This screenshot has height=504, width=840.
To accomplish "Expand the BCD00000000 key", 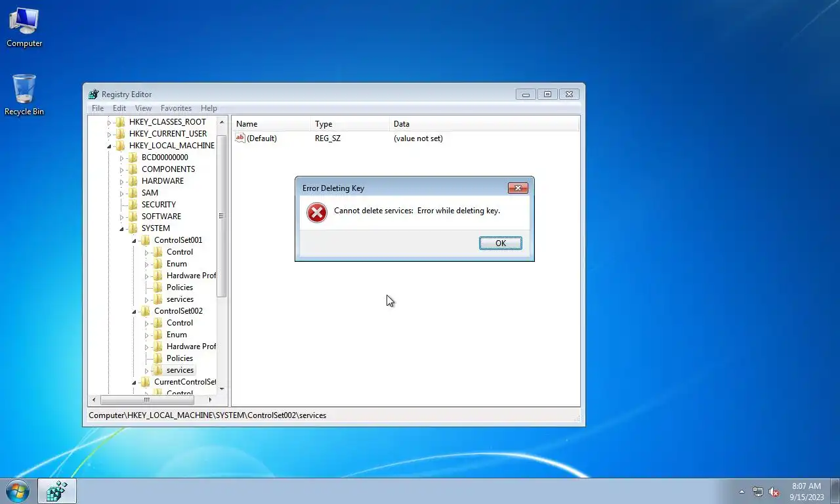I will click(x=121, y=157).
